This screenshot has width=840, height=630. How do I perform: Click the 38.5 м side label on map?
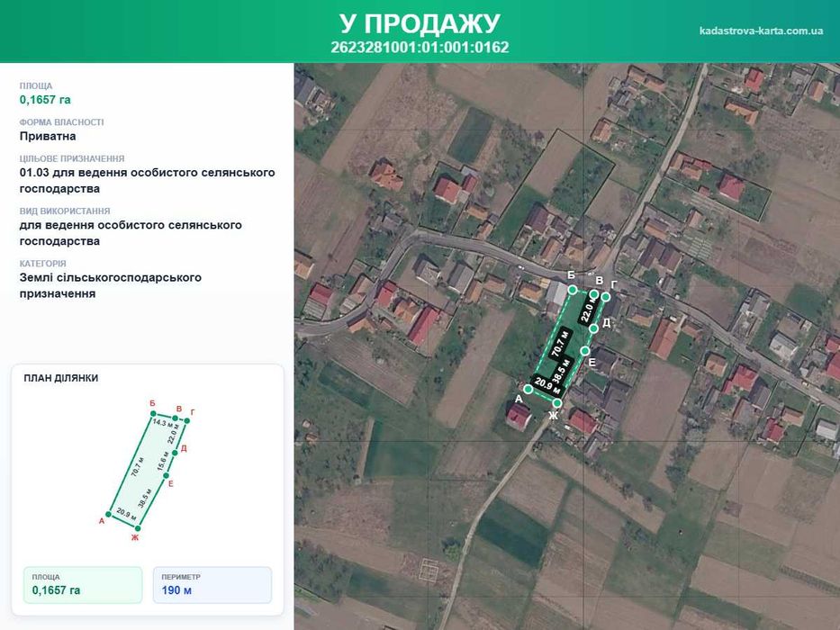(562, 371)
